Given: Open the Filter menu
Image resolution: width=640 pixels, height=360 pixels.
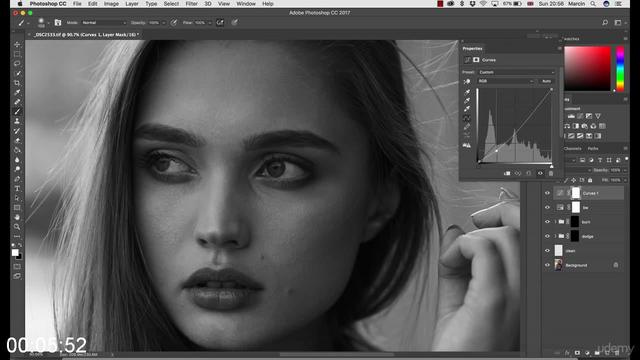Looking at the screenshot, I should click(x=191, y=4).
